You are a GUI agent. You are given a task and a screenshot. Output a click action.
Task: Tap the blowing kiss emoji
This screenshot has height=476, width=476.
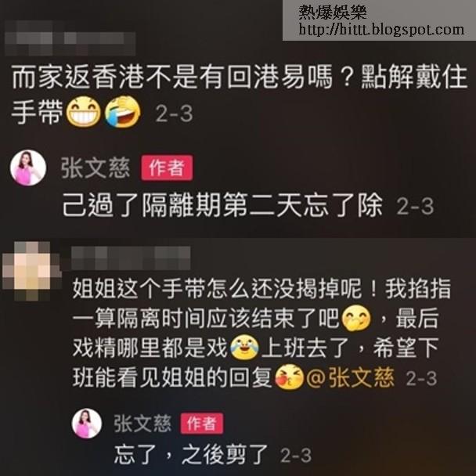[x=290, y=377]
